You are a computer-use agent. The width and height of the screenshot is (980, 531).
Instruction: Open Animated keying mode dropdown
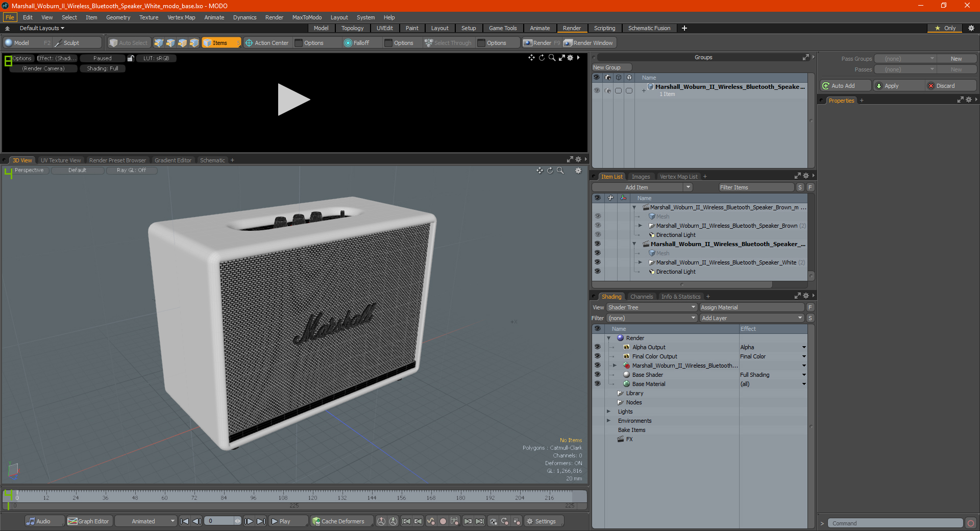coord(145,521)
